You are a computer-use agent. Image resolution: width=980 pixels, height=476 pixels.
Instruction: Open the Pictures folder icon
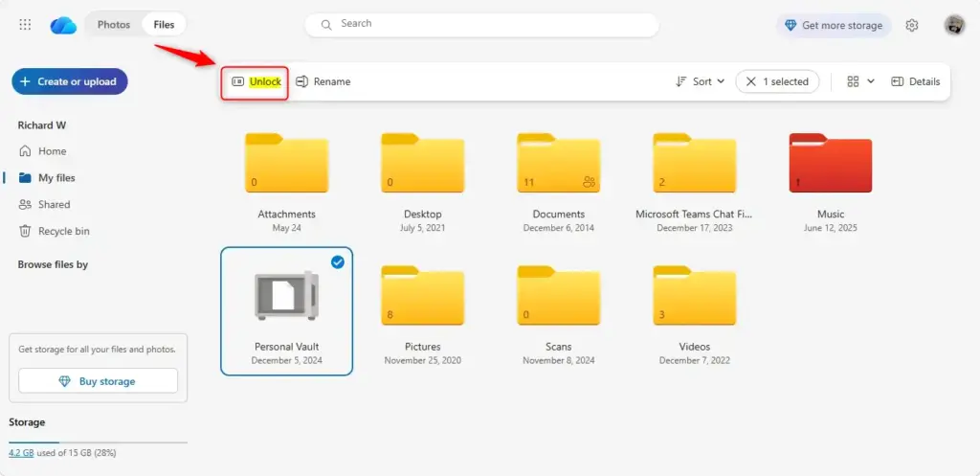click(x=423, y=295)
